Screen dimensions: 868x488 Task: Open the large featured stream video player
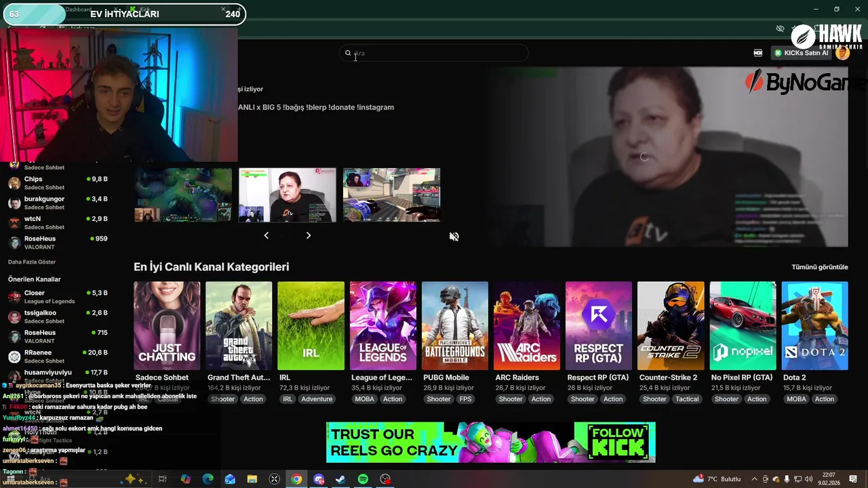coord(667,157)
